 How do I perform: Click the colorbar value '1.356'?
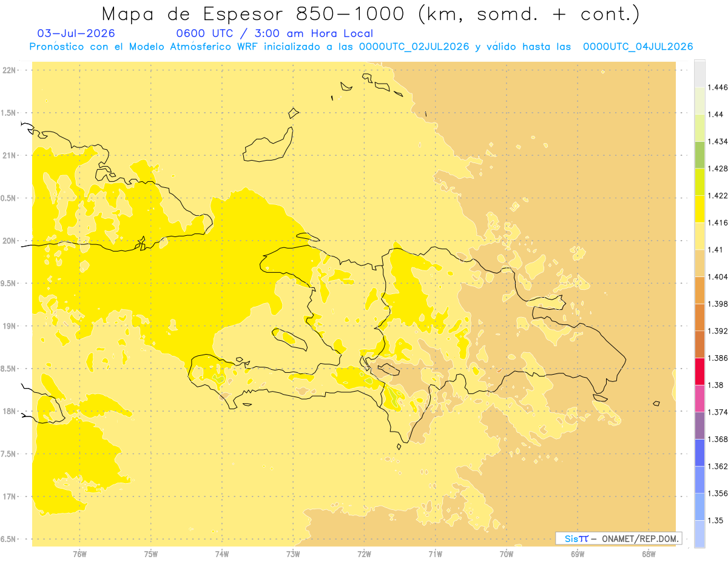coord(717,493)
